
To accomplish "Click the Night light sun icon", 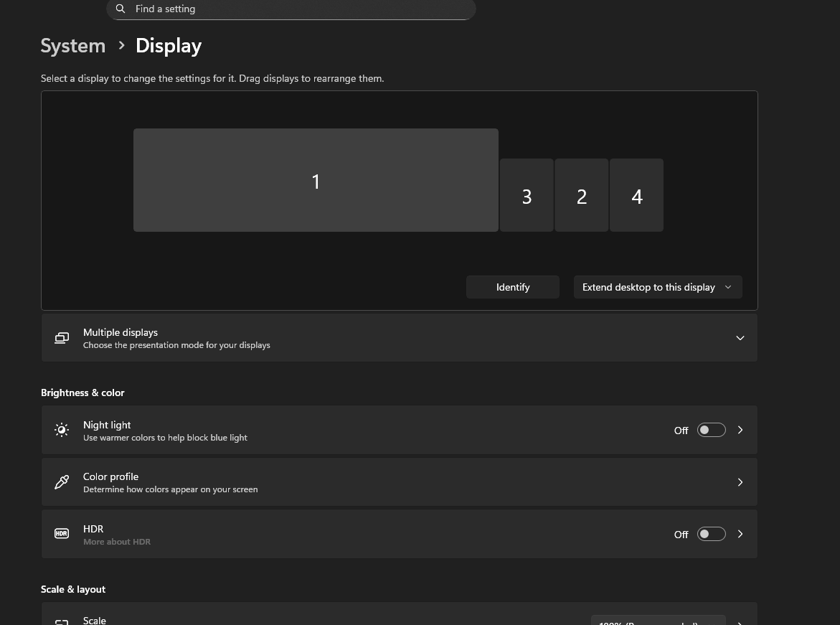I will [62, 430].
